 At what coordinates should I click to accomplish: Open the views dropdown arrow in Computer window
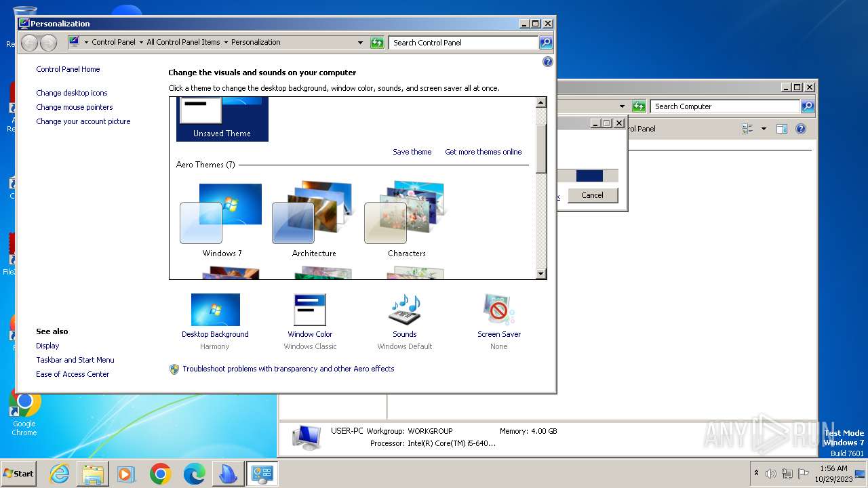(x=764, y=129)
